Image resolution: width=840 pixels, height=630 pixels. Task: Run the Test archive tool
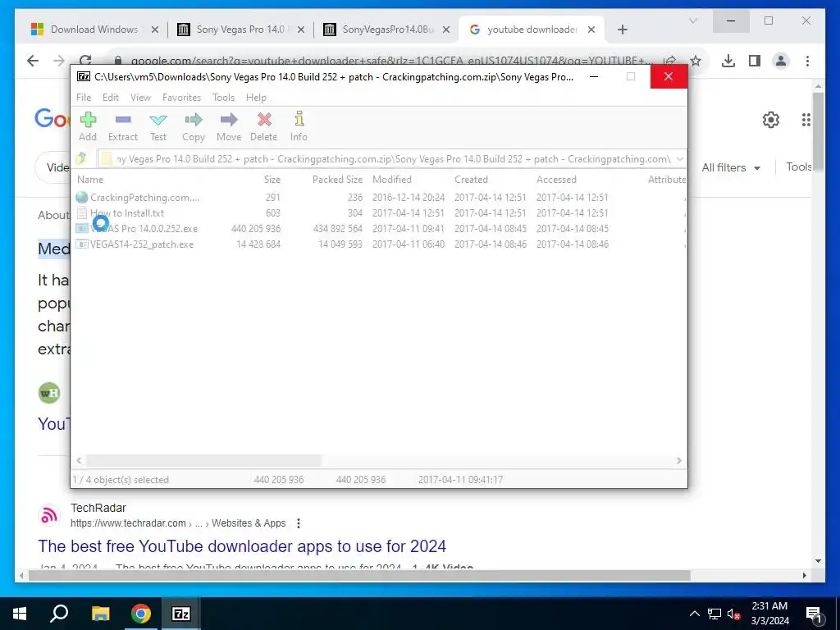click(158, 120)
